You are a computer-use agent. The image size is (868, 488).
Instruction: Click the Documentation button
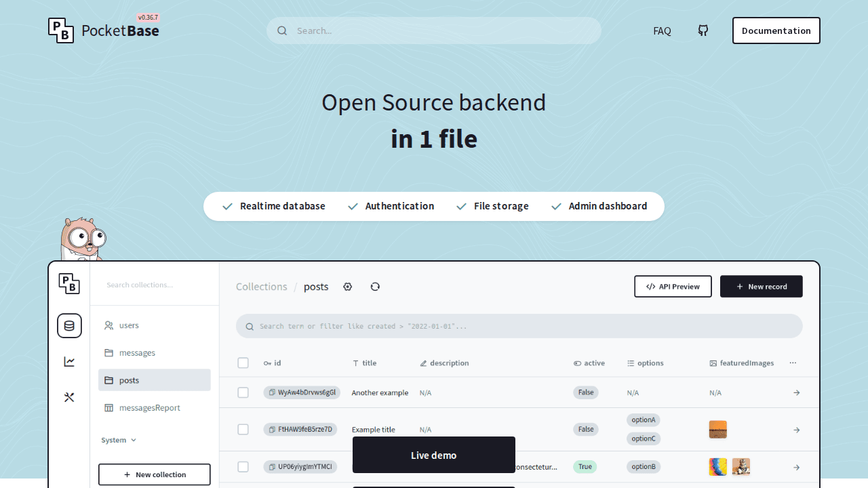[x=776, y=30]
